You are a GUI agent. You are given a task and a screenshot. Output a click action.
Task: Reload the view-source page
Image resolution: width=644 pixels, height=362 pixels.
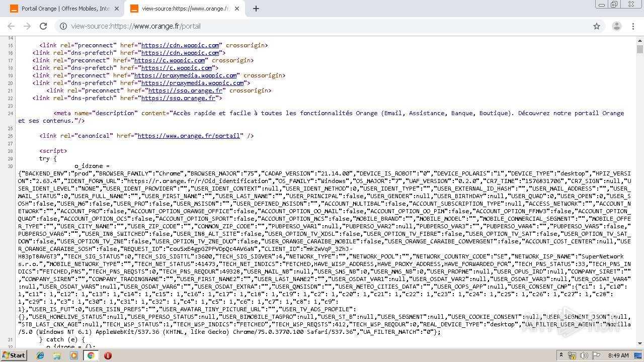pyautogui.click(x=43, y=26)
